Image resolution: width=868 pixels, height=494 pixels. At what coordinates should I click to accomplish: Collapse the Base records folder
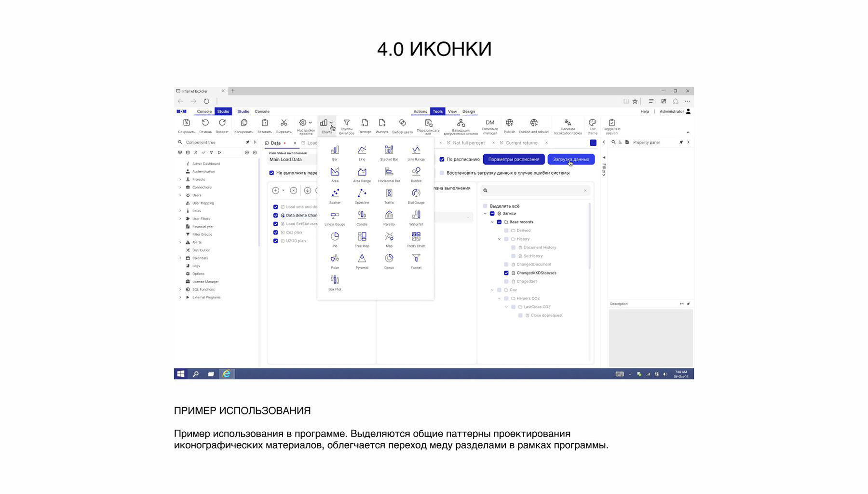click(492, 222)
